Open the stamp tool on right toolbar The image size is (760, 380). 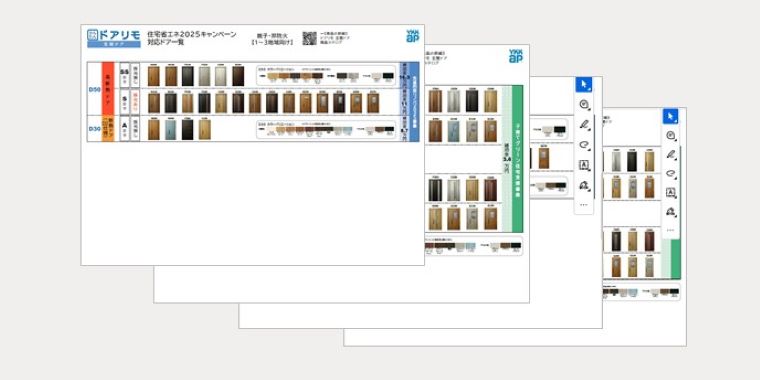(x=671, y=211)
